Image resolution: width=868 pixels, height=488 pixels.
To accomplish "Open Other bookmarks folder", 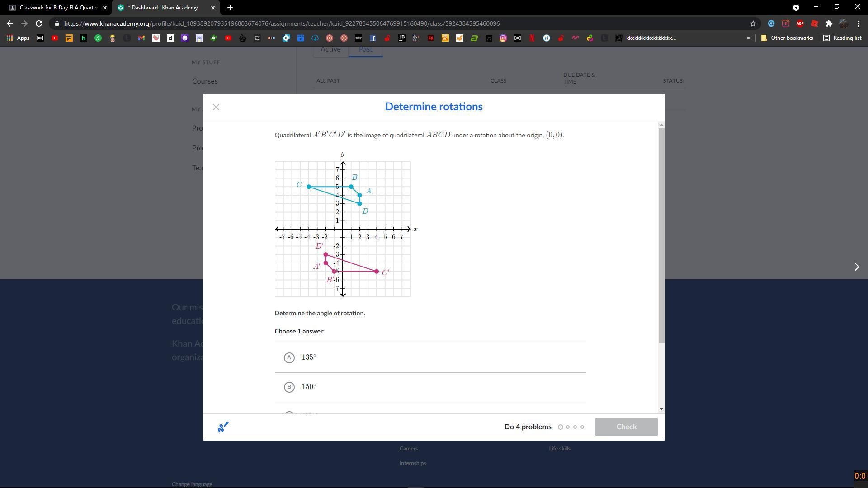I will pos(787,38).
